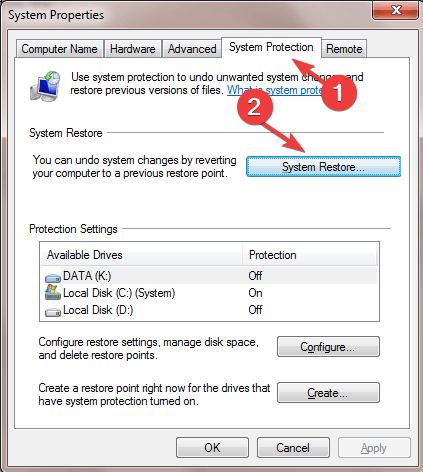The width and height of the screenshot is (423, 472).
Task: Click the Apply button
Action: [x=374, y=448]
